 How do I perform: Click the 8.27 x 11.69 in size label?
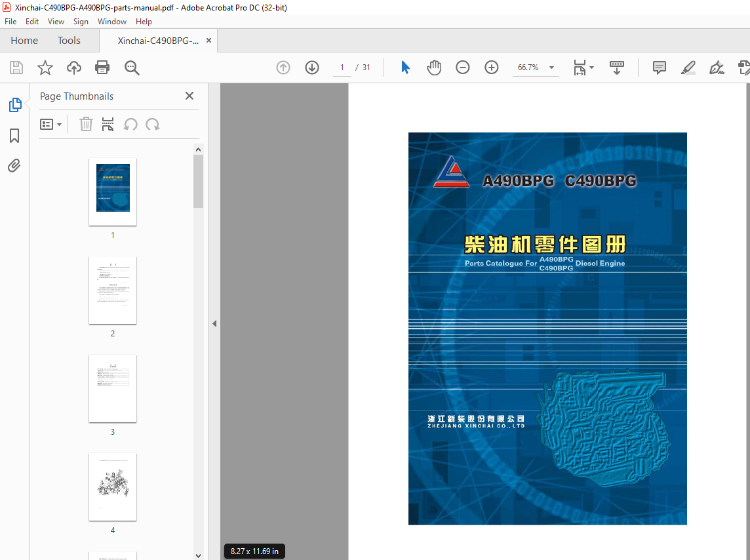[x=254, y=551]
